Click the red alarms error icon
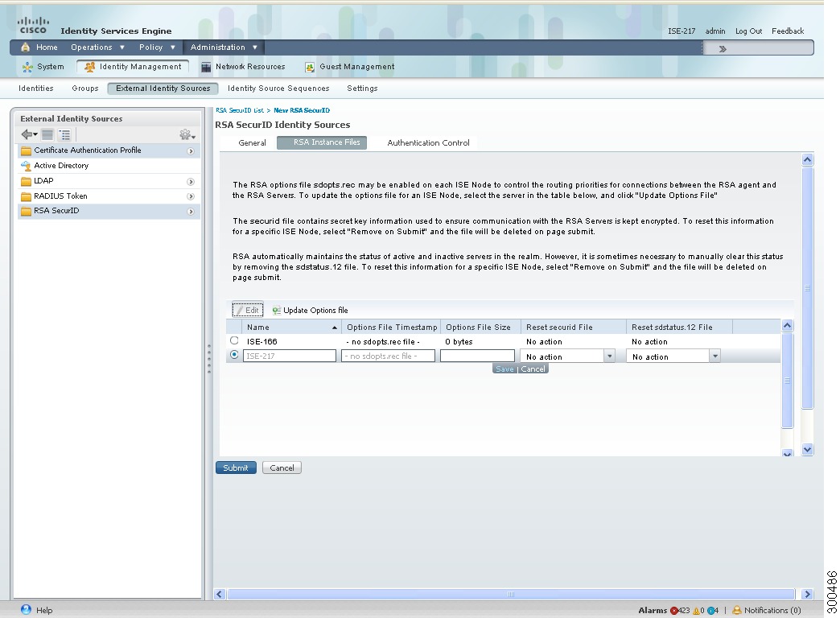The height and width of the screenshot is (618, 840). 674,611
